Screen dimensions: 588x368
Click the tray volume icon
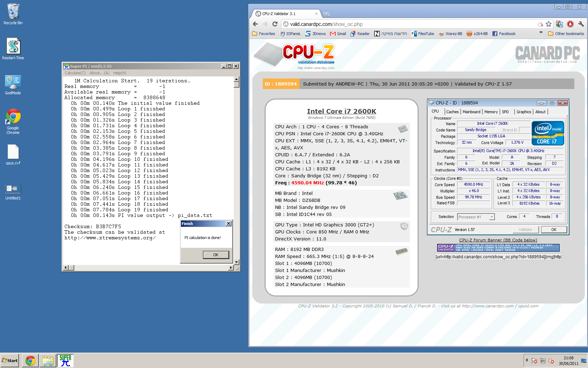click(551, 361)
